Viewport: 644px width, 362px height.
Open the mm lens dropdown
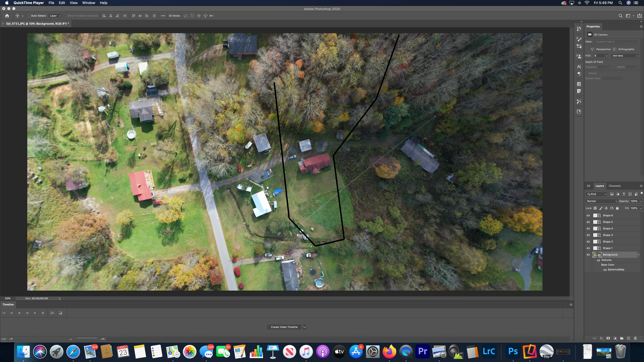pos(625,56)
